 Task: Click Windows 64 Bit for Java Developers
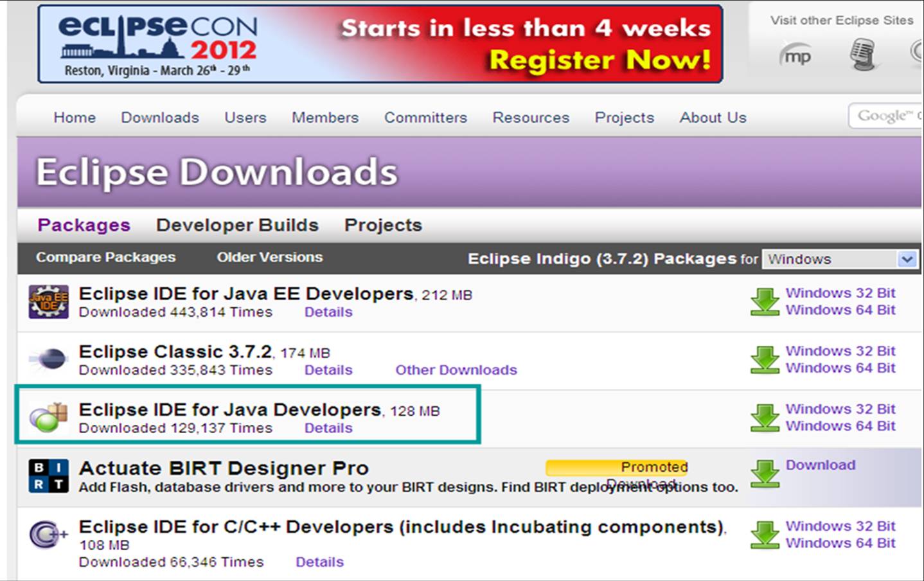pos(840,425)
